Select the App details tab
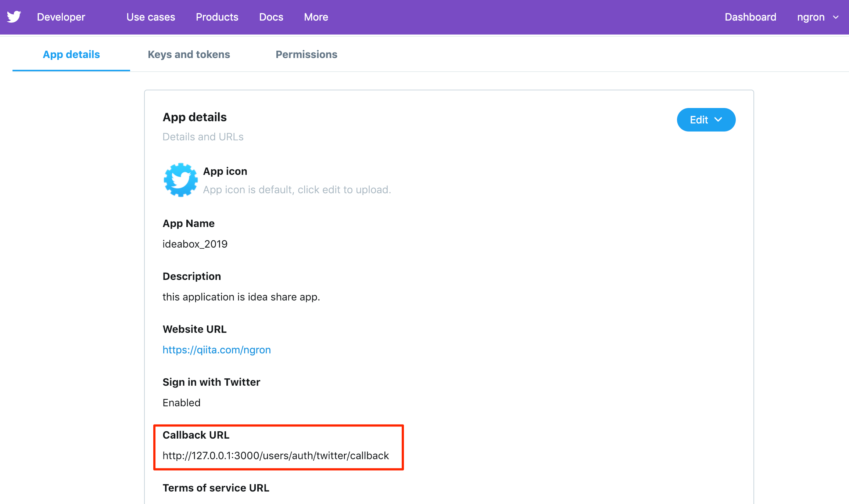The height and width of the screenshot is (504, 849). point(71,54)
